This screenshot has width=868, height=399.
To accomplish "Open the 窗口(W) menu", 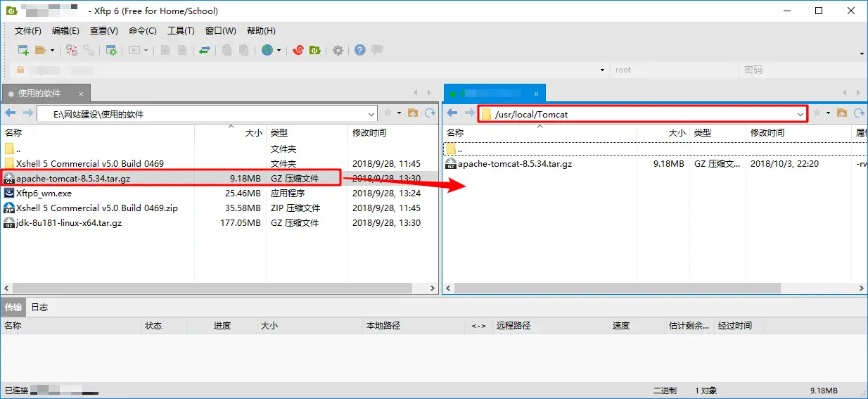I will click(x=220, y=31).
